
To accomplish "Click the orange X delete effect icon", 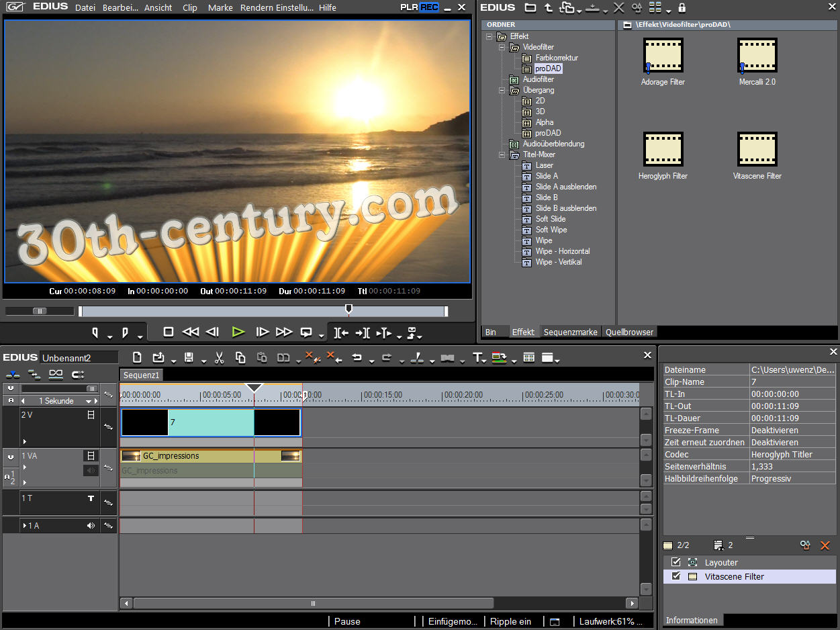I will click(825, 545).
